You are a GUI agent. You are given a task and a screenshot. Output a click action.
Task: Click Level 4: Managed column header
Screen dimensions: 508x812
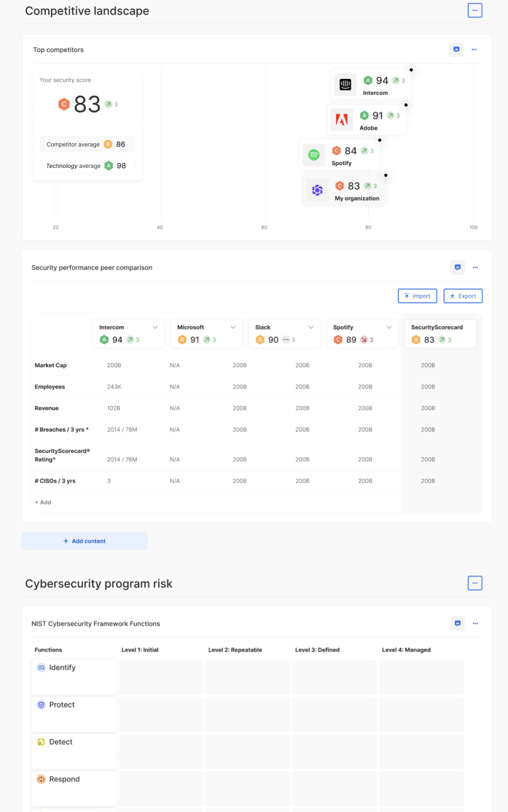click(x=406, y=650)
